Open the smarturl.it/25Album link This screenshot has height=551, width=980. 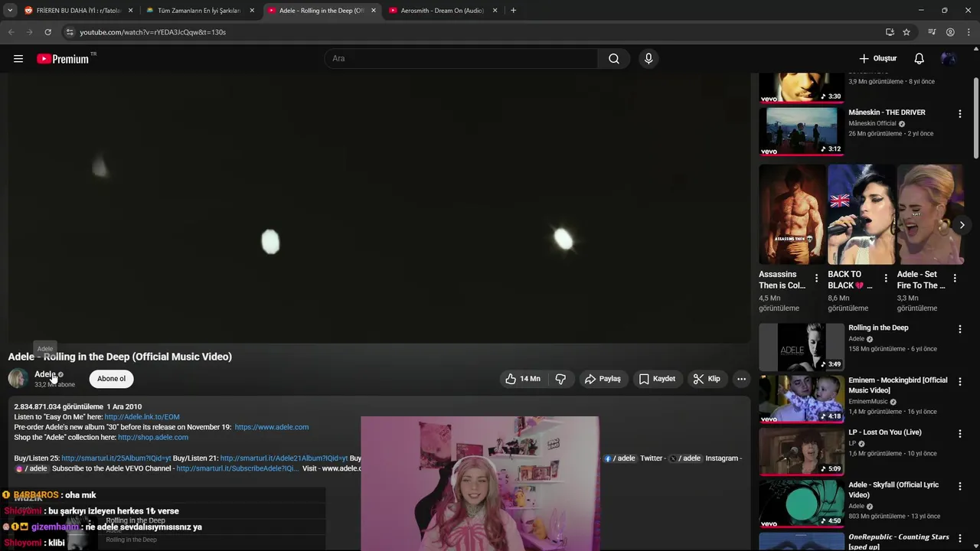[x=116, y=458]
